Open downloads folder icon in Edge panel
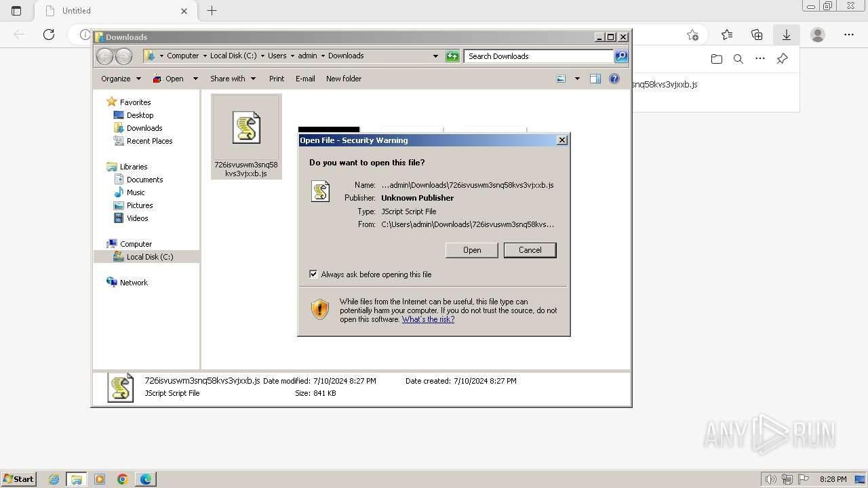Viewport: 868px width, 488px height. pos(717,59)
